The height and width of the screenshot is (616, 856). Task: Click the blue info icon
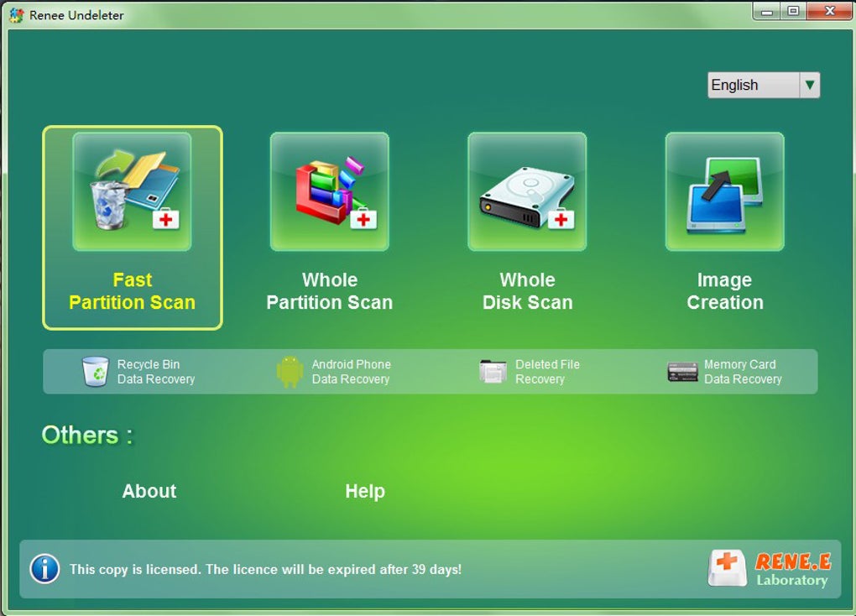(x=44, y=568)
